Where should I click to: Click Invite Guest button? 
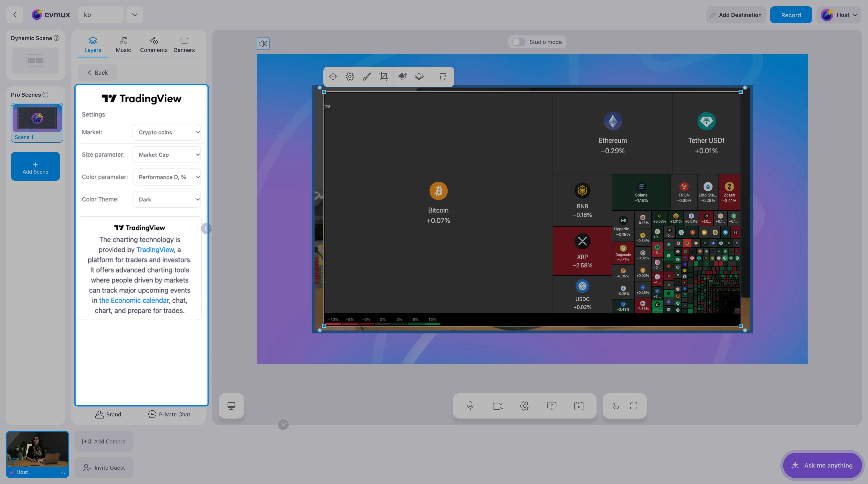[x=104, y=468]
